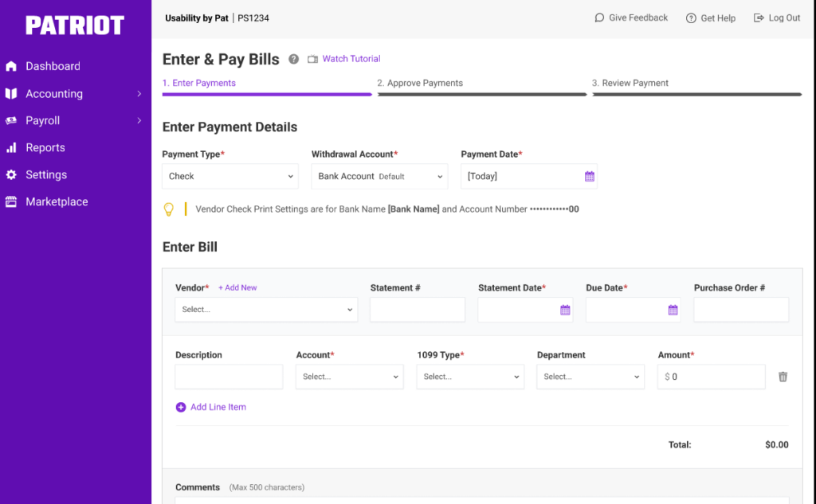Click the plus icon for Add Line Item

(181, 407)
